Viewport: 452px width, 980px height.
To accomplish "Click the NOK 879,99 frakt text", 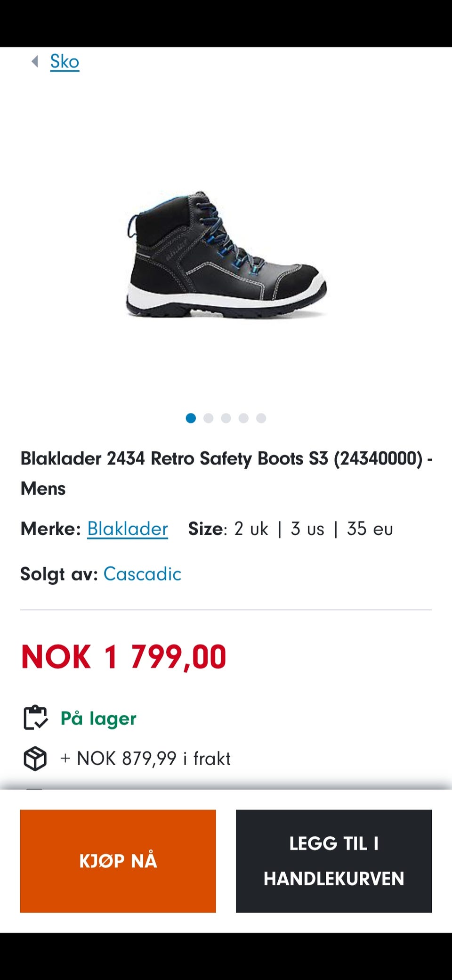I will pos(145,759).
